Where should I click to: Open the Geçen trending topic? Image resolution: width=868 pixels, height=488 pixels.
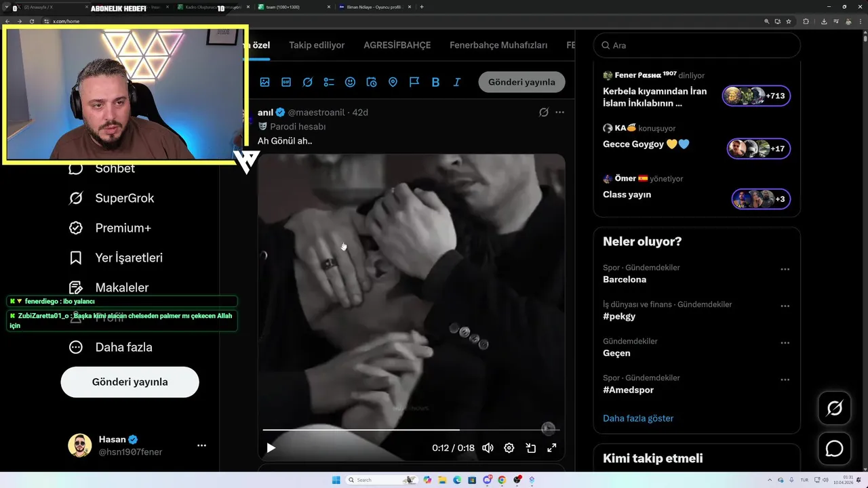tap(616, 353)
